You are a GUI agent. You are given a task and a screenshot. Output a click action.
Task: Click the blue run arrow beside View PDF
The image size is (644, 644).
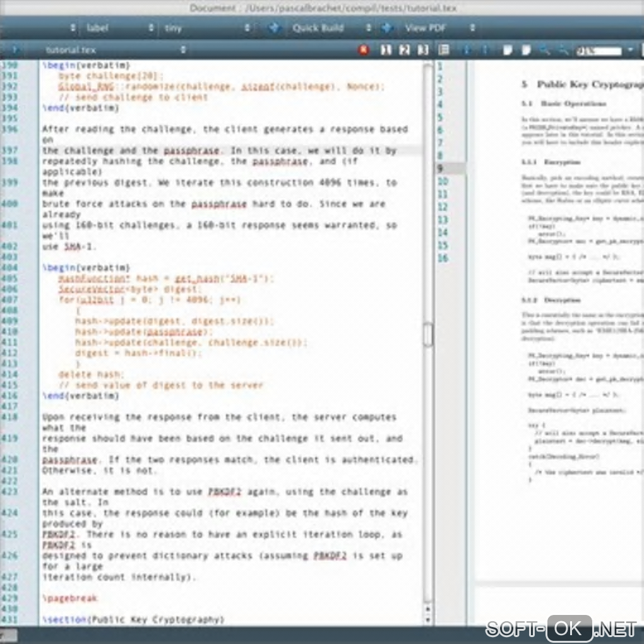click(x=386, y=28)
